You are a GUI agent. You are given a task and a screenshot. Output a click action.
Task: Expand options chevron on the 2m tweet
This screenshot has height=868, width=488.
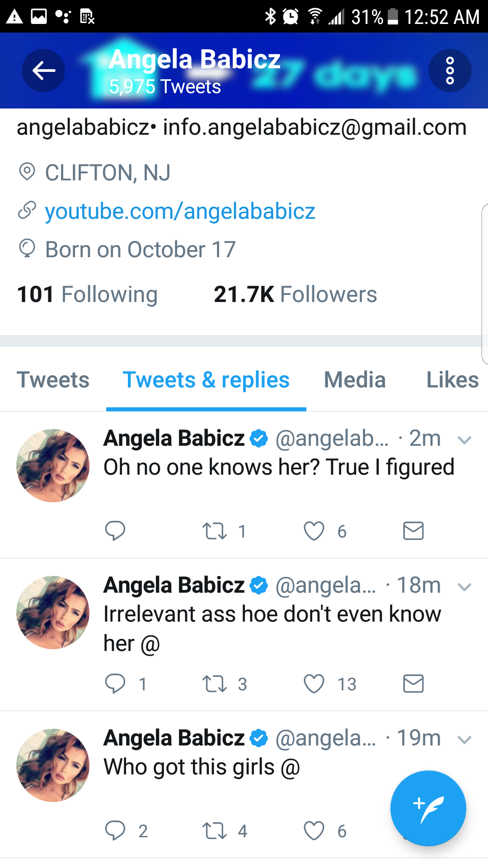click(465, 440)
